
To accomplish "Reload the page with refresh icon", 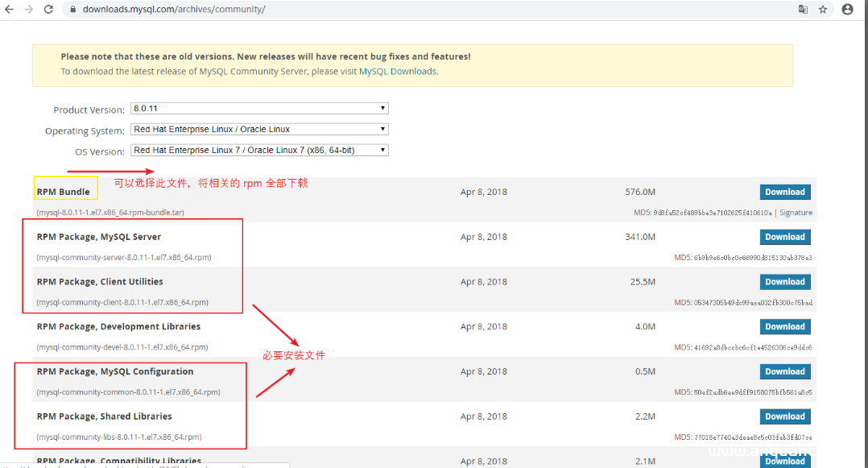I will click(x=48, y=10).
